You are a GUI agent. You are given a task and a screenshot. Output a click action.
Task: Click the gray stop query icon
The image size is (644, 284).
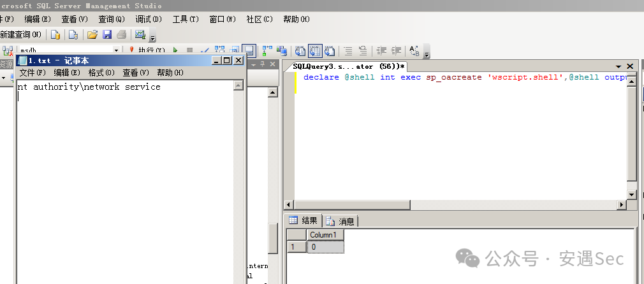pyautogui.click(x=189, y=50)
